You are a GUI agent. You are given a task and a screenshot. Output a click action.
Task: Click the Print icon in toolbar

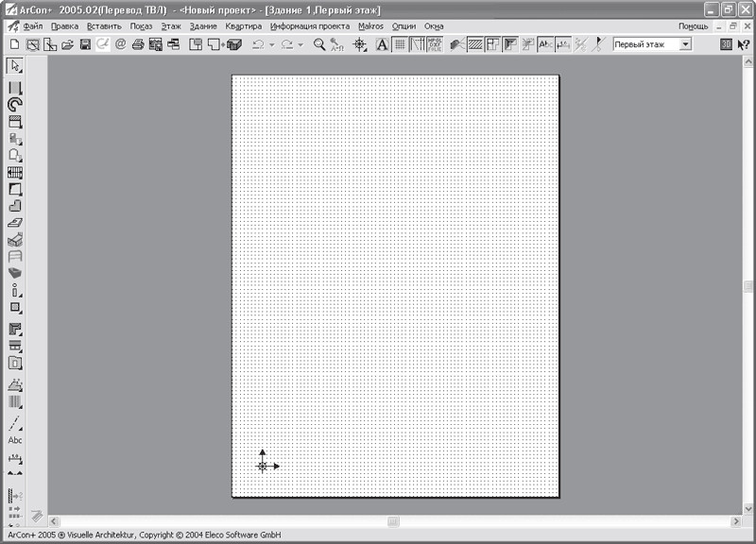coord(138,44)
